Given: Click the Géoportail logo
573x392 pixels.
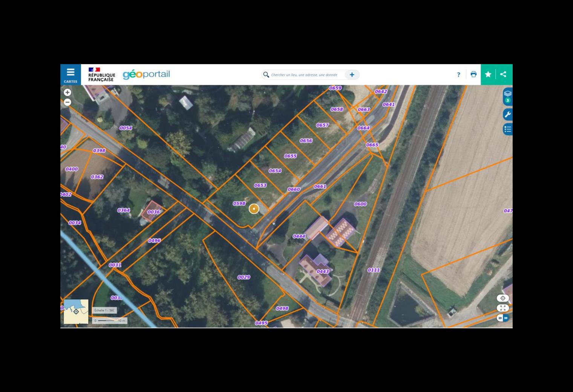Looking at the screenshot, I should tap(146, 74).
